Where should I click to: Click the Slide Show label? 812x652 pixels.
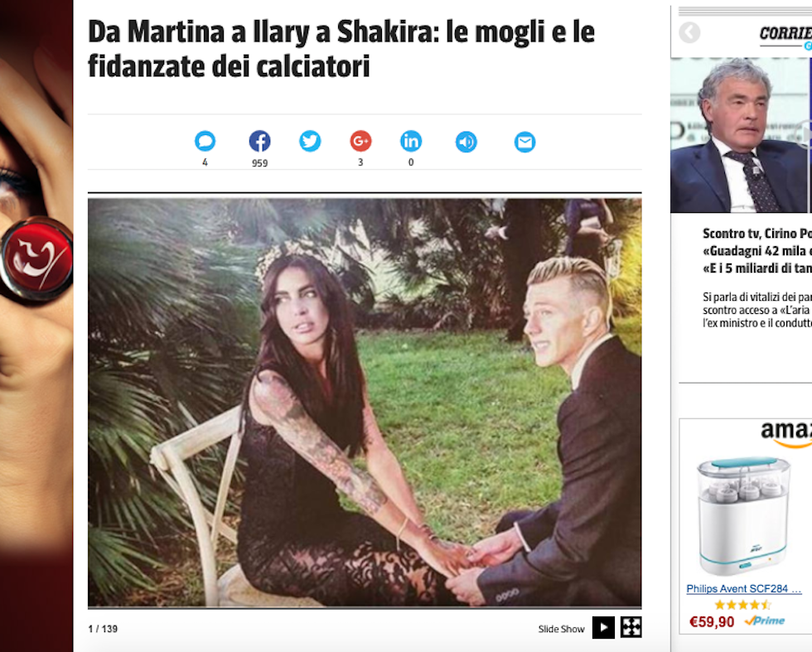click(x=561, y=629)
